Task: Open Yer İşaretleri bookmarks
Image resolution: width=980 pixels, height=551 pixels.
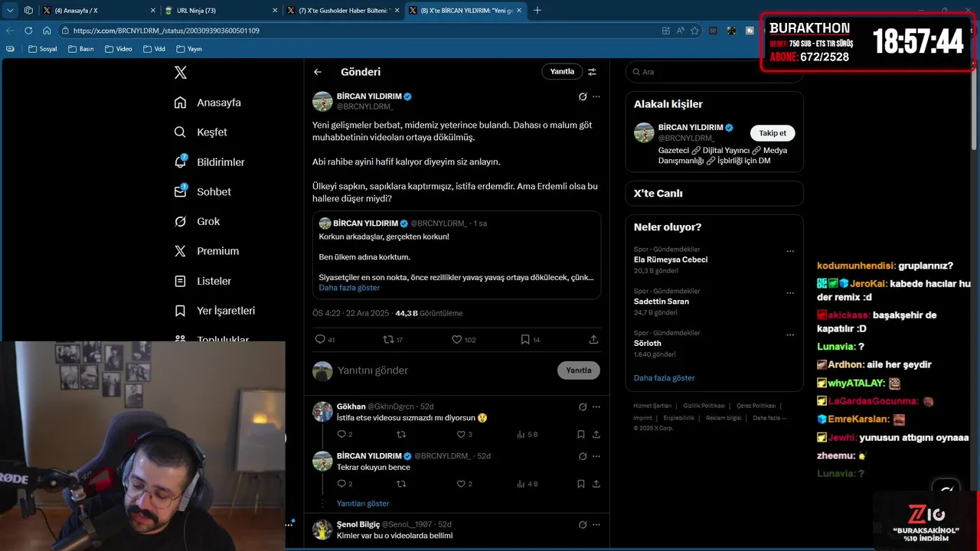Action: (214, 311)
